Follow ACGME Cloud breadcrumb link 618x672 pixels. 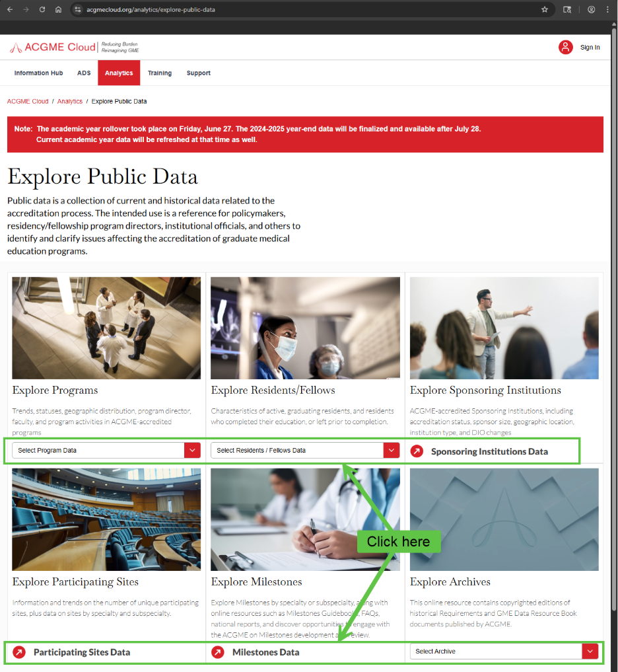click(x=28, y=102)
